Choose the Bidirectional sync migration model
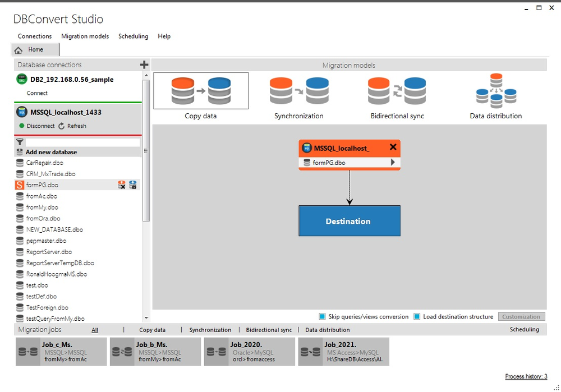 coord(397,90)
